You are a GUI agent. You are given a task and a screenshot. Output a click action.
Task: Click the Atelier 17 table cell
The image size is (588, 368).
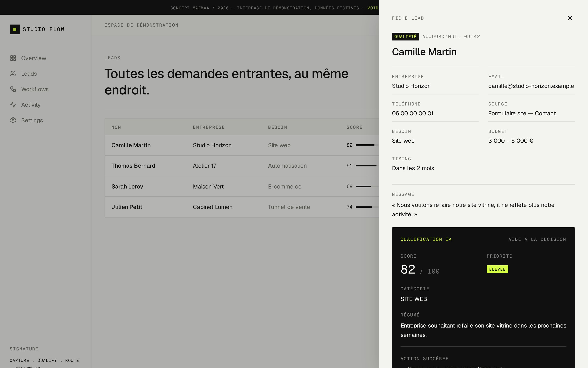click(205, 166)
